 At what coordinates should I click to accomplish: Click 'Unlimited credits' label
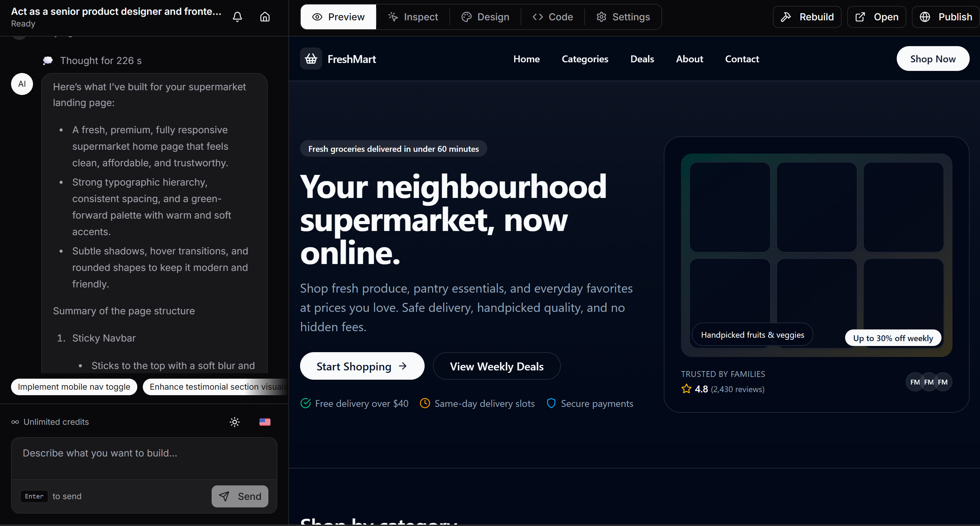coord(56,422)
